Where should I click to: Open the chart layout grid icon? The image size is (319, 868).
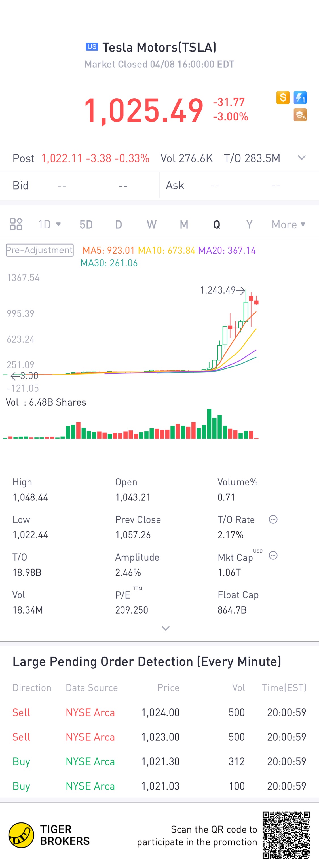point(16,224)
